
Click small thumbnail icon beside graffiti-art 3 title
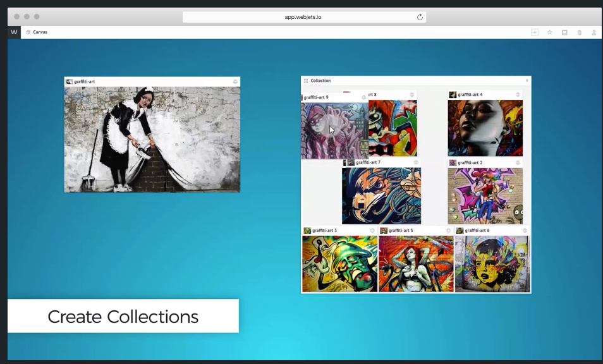pos(307,231)
